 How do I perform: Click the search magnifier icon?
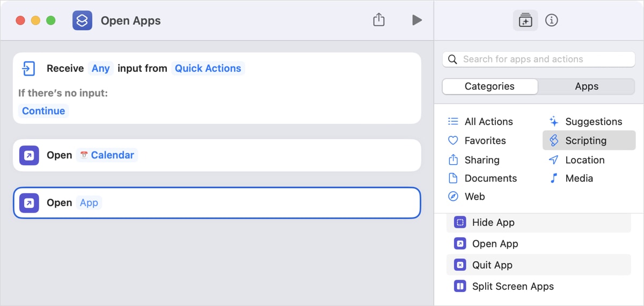pyautogui.click(x=452, y=59)
